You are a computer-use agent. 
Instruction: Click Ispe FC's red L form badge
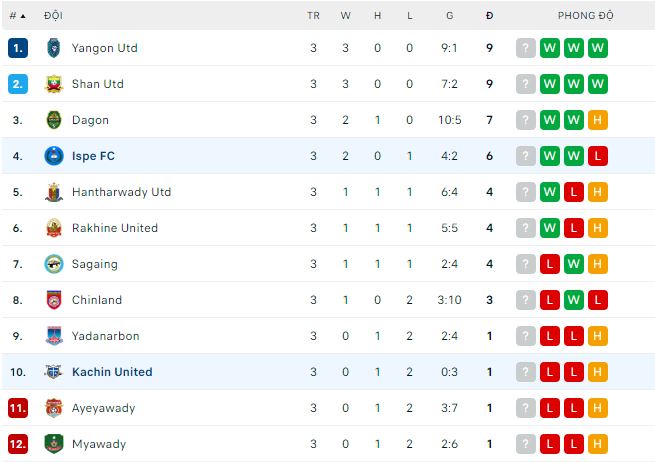pyautogui.click(x=598, y=156)
